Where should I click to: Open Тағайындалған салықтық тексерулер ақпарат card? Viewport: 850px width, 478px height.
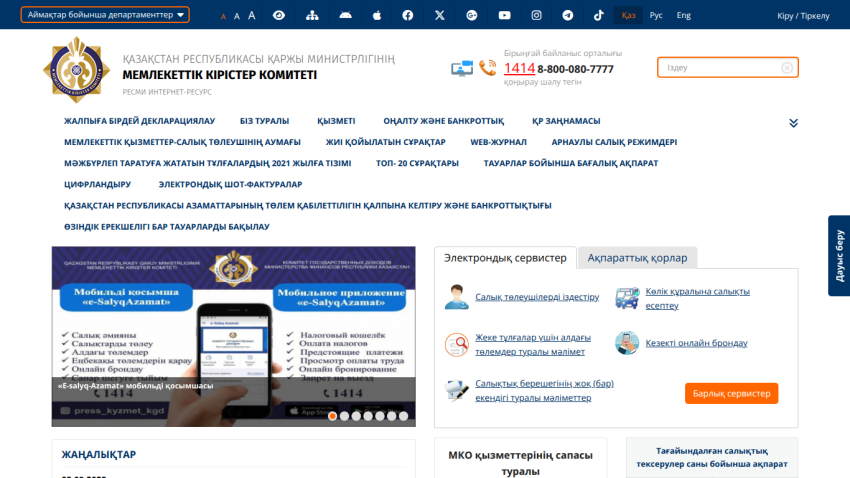coord(712,457)
